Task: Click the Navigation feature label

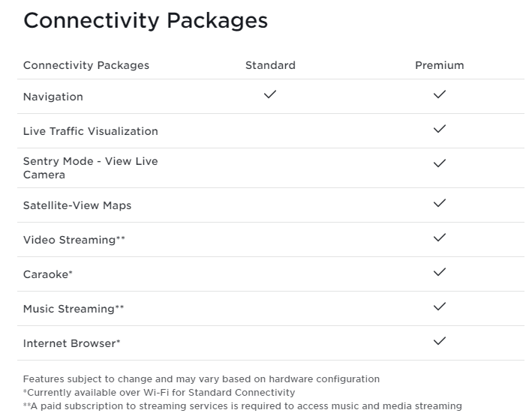Action: 53,97
